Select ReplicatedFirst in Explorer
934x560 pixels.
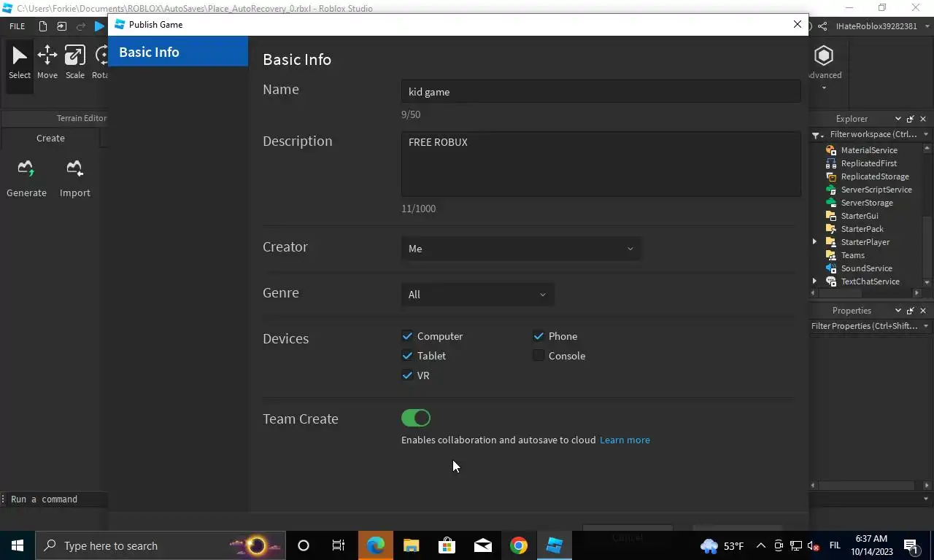coord(868,163)
